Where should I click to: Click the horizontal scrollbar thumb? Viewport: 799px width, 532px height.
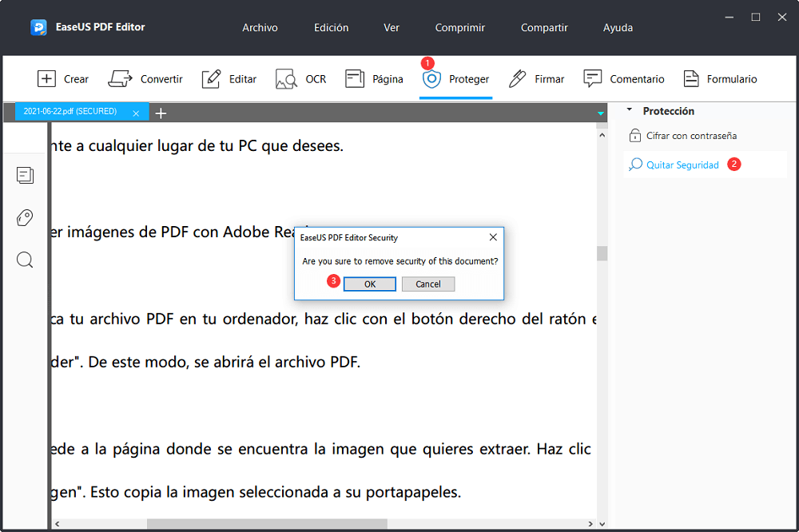(267, 524)
